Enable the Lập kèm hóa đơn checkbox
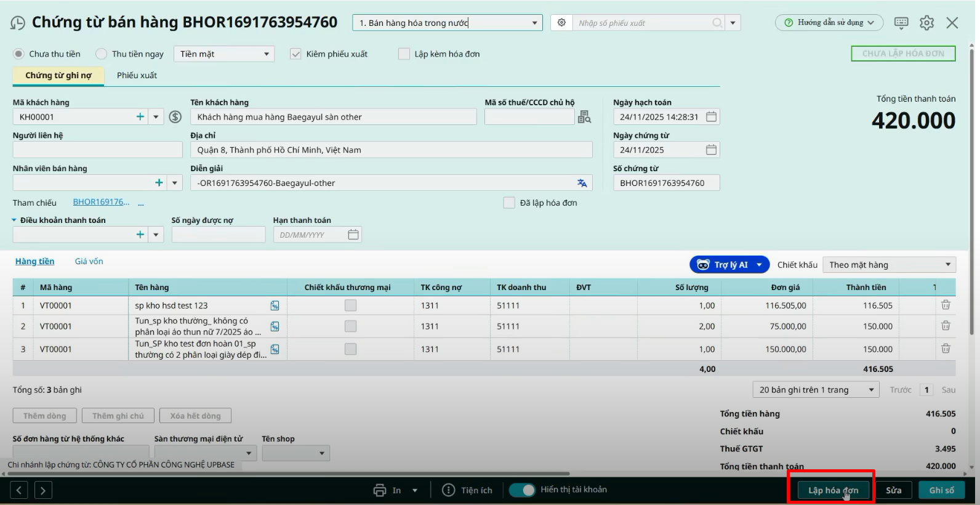The width and height of the screenshot is (980, 505). tap(404, 54)
